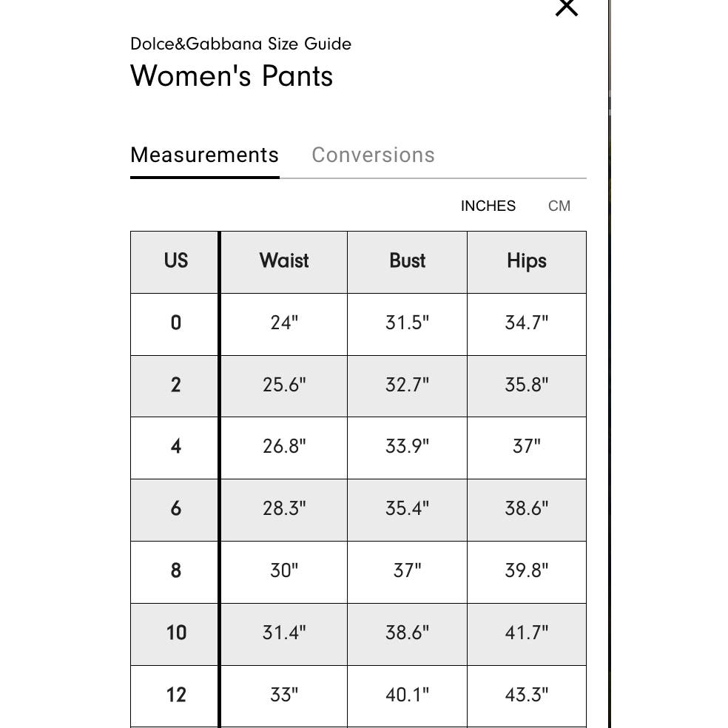Click the Hips column header
The height and width of the screenshot is (728, 728).
pos(527,261)
